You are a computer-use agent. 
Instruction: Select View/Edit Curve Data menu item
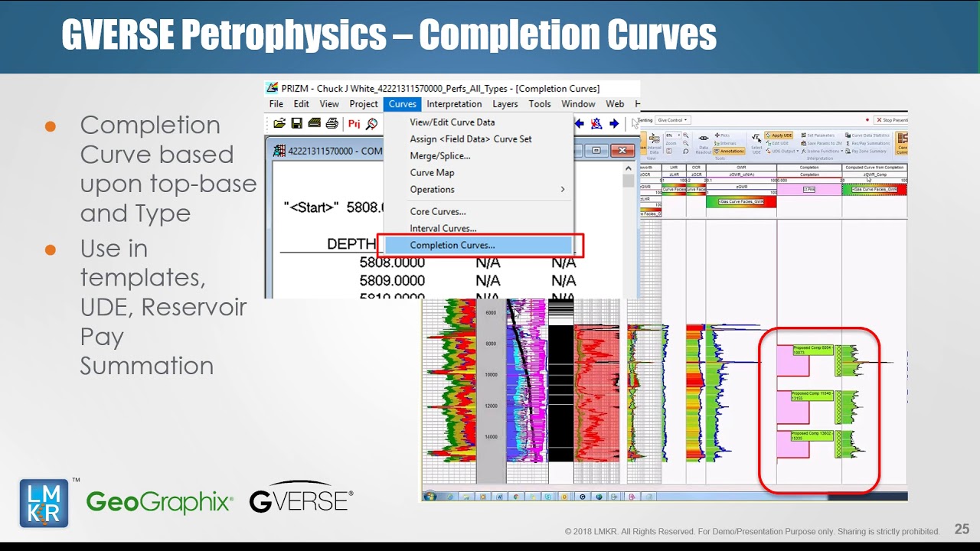click(x=479, y=122)
